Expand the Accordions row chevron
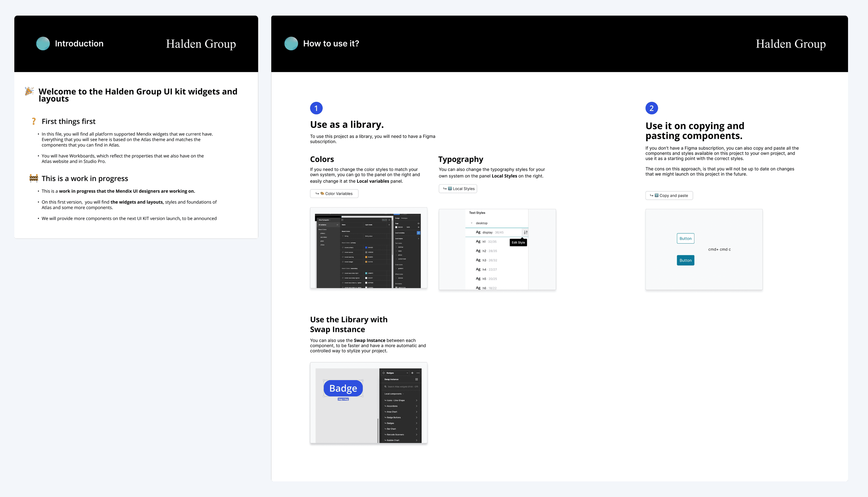This screenshot has height=497, width=868. click(417, 406)
